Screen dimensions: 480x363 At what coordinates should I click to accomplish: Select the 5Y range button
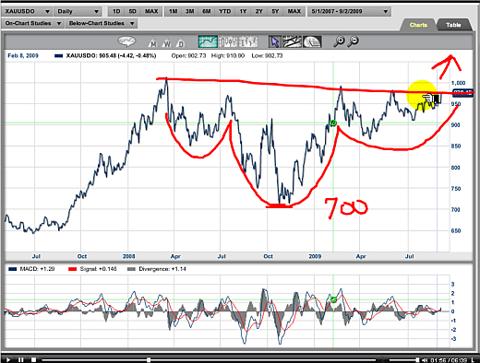click(x=275, y=11)
